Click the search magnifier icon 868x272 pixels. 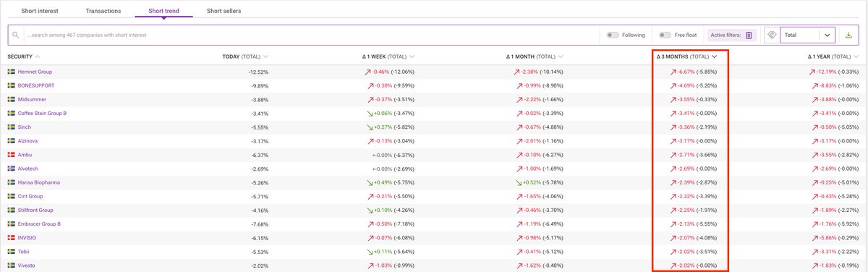pyautogui.click(x=16, y=35)
